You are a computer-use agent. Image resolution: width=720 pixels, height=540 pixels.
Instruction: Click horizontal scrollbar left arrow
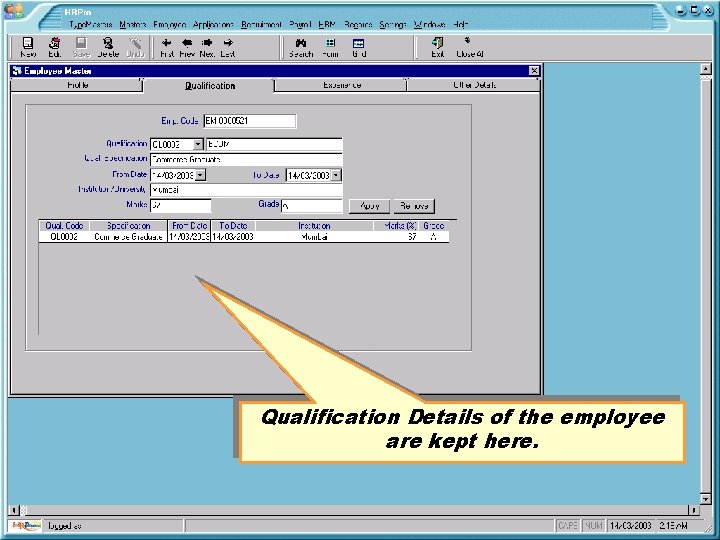[x=14, y=510]
